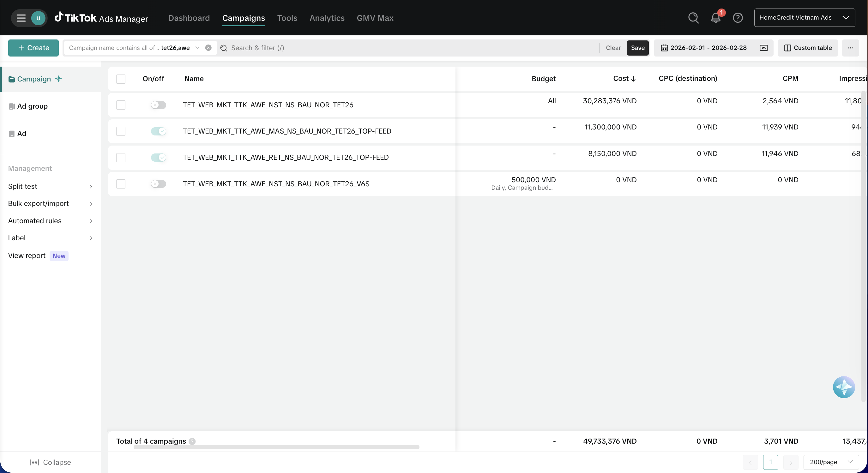
Task: Open HomeCredit Vietnam Ads account dropdown
Action: pyautogui.click(x=804, y=18)
